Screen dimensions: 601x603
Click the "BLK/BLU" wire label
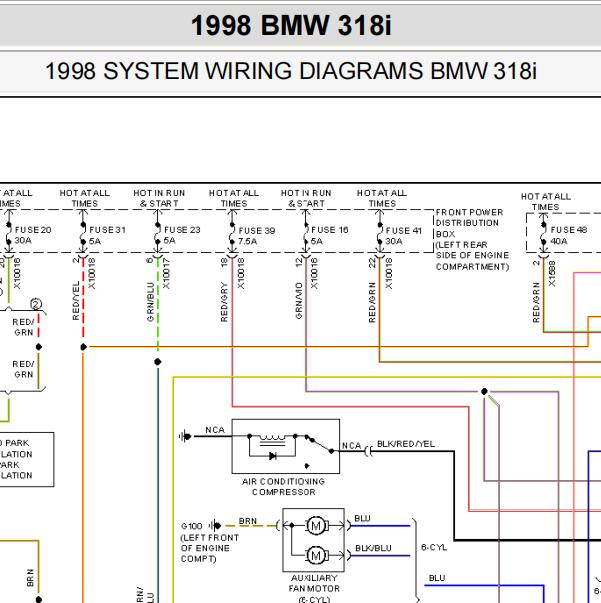pyautogui.click(x=373, y=548)
